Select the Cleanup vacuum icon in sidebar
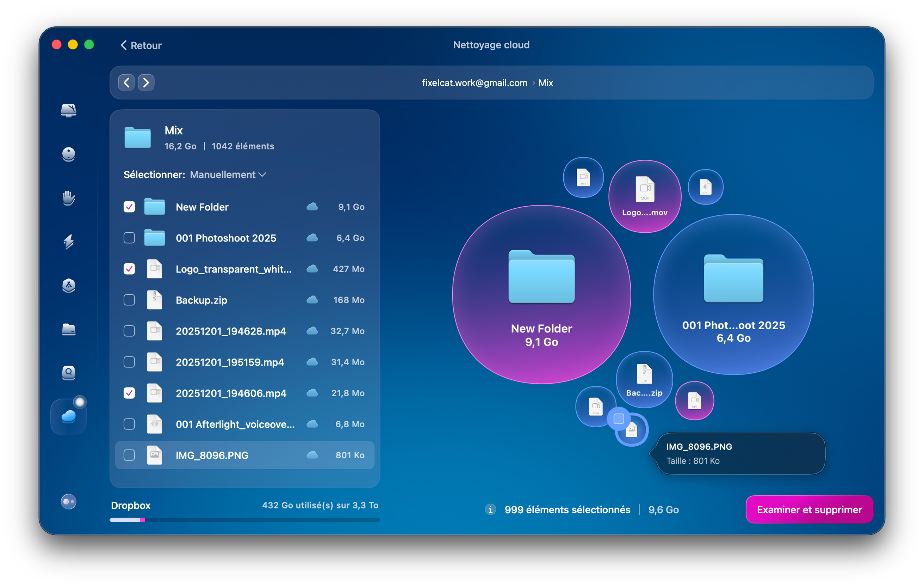This screenshot has width=924, height=587. (x=68, y=154)
